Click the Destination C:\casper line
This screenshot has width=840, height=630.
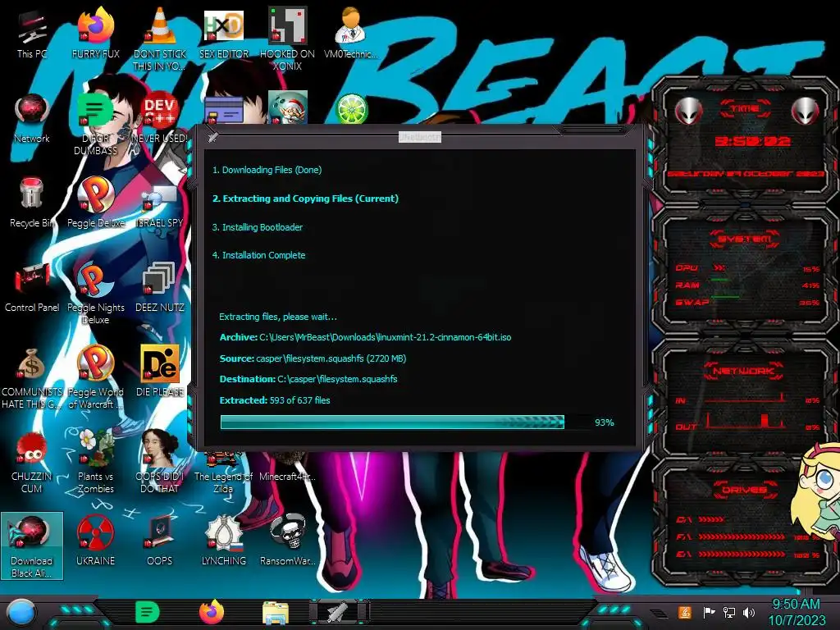click(x=308, y=379)
